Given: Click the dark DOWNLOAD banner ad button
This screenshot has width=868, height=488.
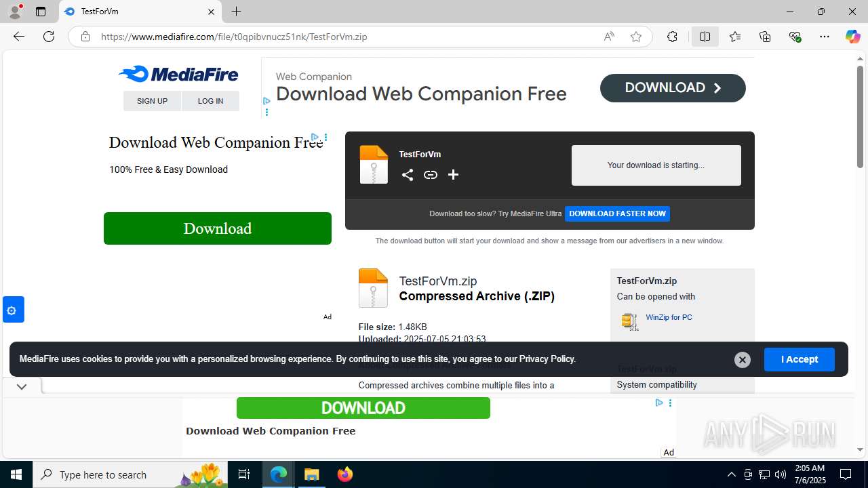Looking at the screenshot, I should point(673,88).
